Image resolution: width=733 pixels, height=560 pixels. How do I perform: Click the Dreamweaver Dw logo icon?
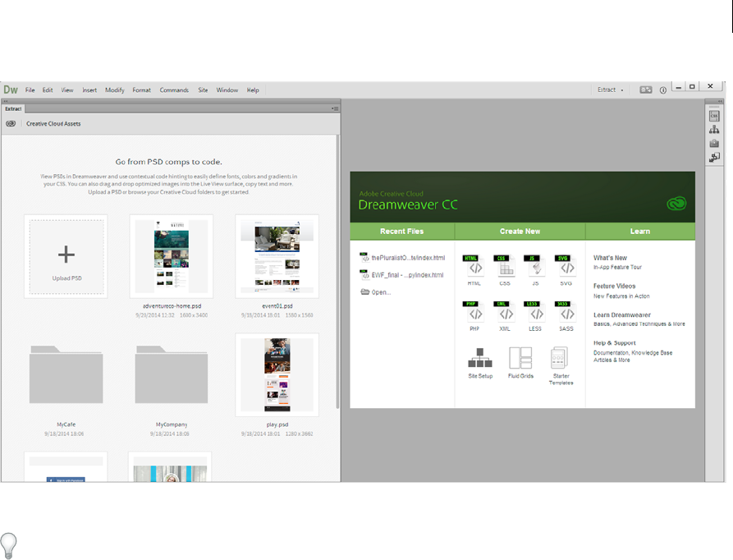click(x=11, y=90)
